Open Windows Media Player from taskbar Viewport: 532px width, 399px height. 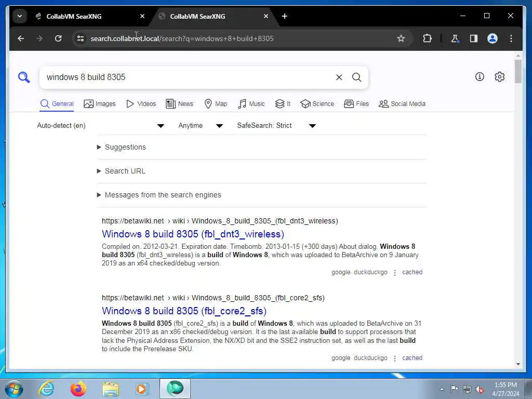(142, 389)
